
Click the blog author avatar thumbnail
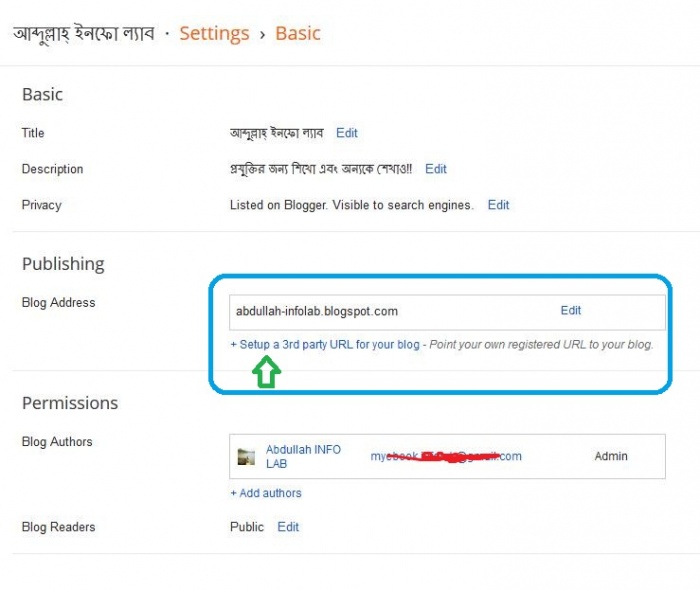click(246, 457)
